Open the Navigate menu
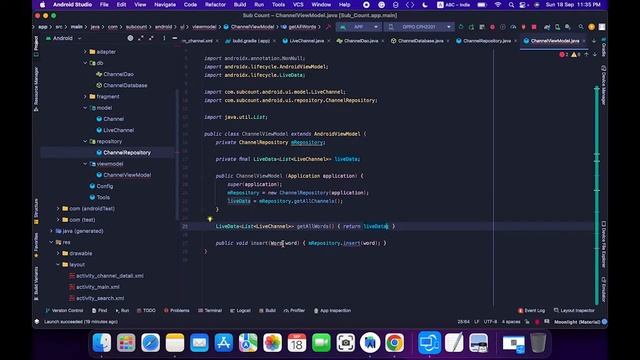Screen dimensions: 640x360 pyautogui.click(x=165, y=4)
